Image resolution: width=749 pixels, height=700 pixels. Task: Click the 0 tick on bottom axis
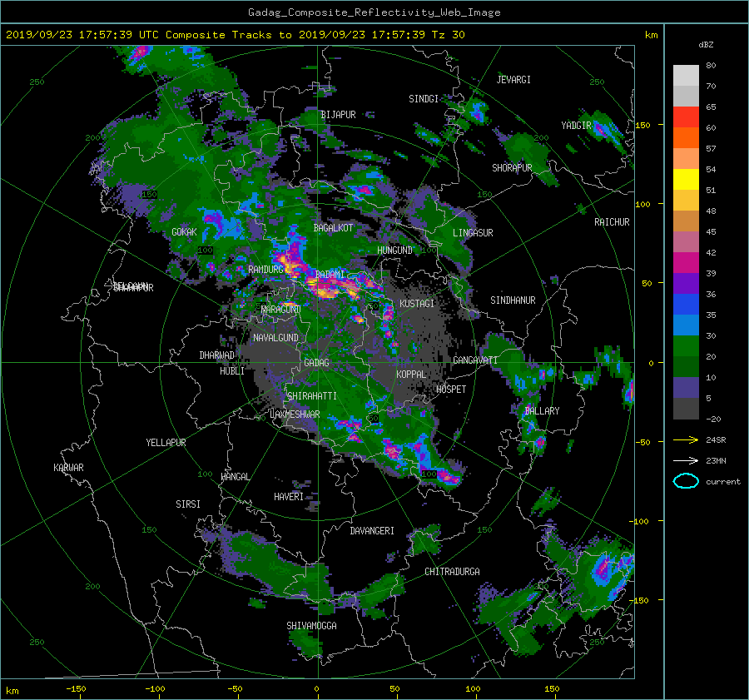(316, 688)
